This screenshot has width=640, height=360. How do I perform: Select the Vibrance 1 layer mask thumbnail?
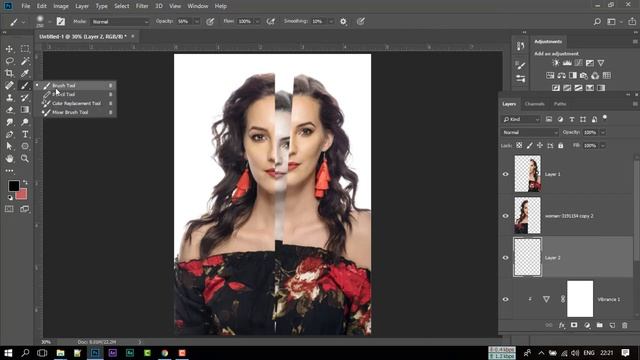click(580, 299)
